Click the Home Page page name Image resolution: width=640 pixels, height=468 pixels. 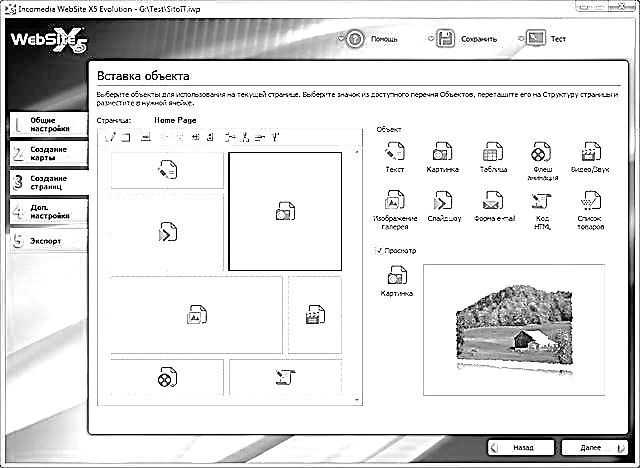point(175,120)
